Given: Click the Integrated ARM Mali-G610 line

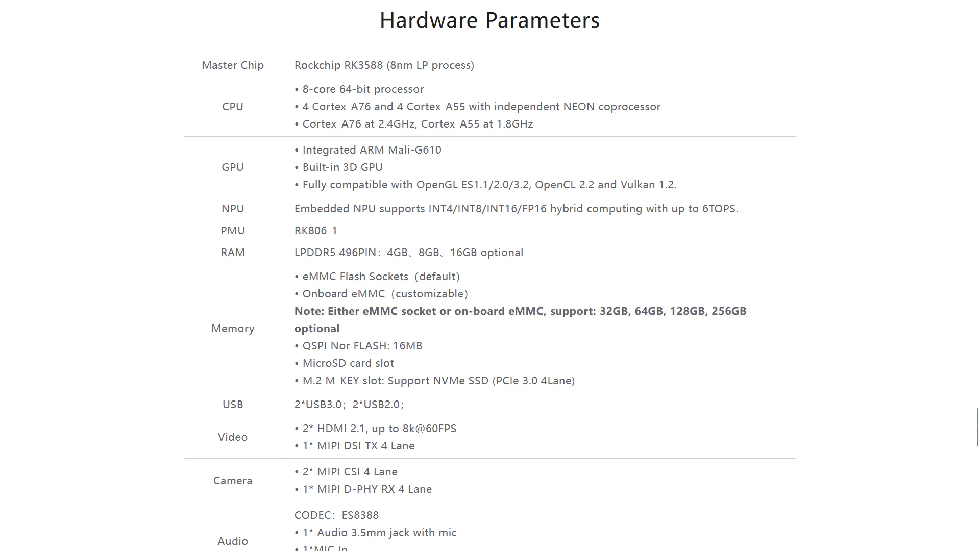Looking at the screenshot, I should tap(372, 150).
